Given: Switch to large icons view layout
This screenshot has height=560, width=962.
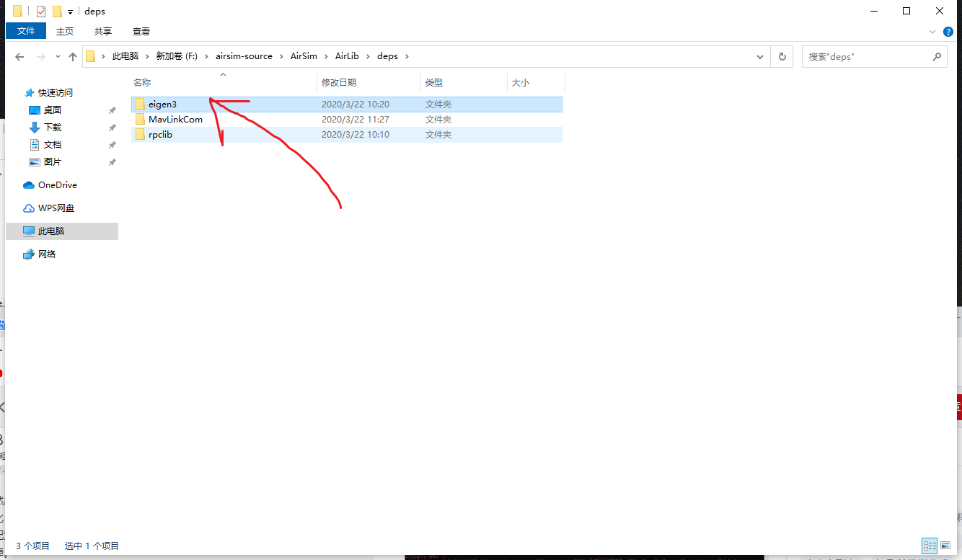Looking at the screenshot, I should 945,546.
